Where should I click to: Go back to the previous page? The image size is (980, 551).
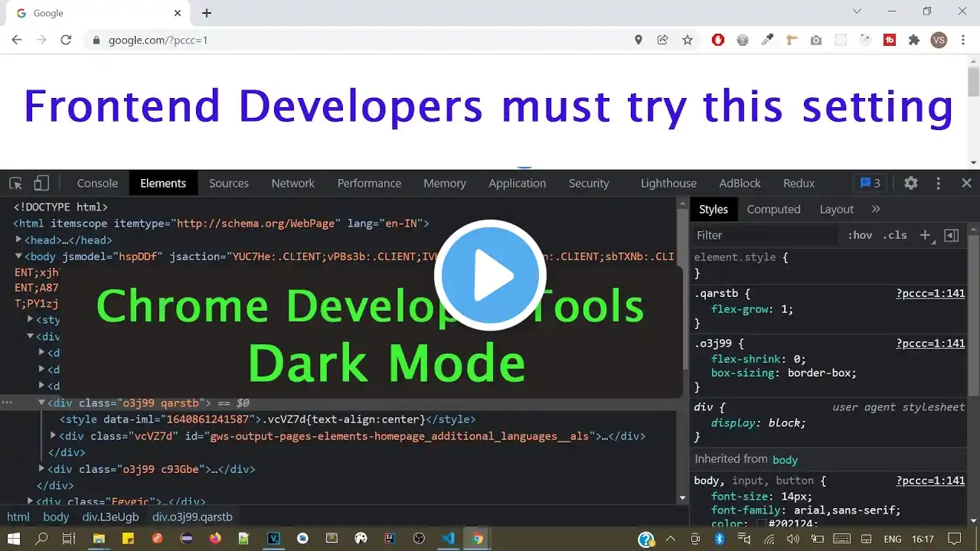coord(17,40)
